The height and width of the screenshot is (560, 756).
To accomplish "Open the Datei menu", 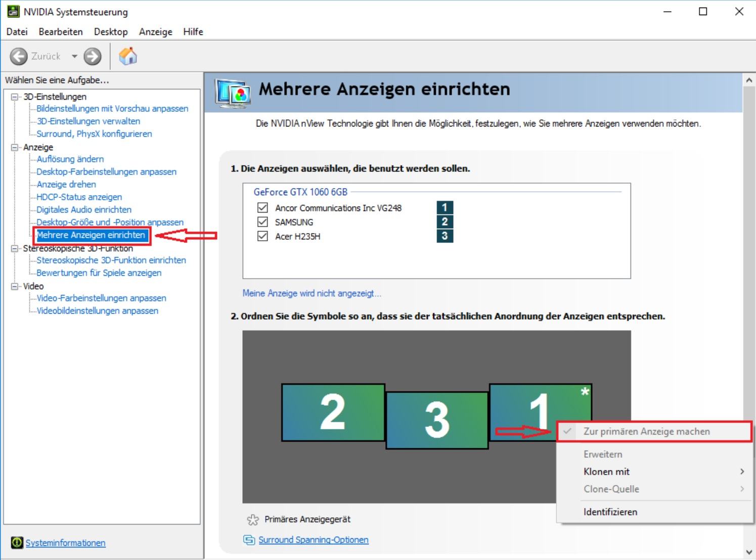I will [17, 31].
